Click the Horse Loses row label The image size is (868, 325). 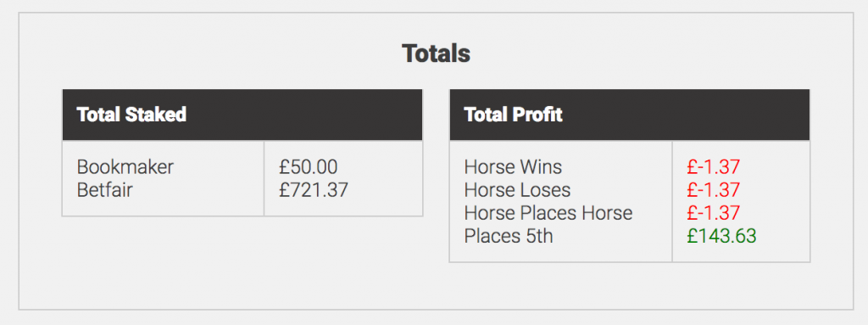point(517,190)
